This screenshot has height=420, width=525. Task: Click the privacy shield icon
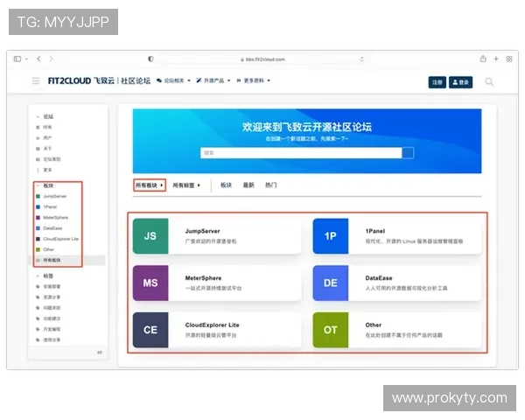150,59
